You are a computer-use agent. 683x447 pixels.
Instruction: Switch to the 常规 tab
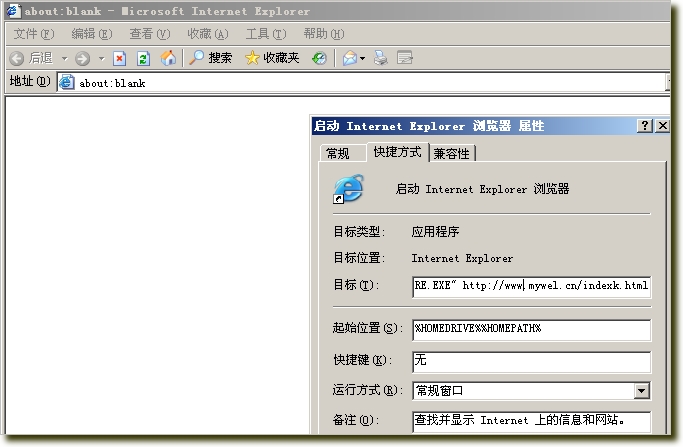pos(342,153)
